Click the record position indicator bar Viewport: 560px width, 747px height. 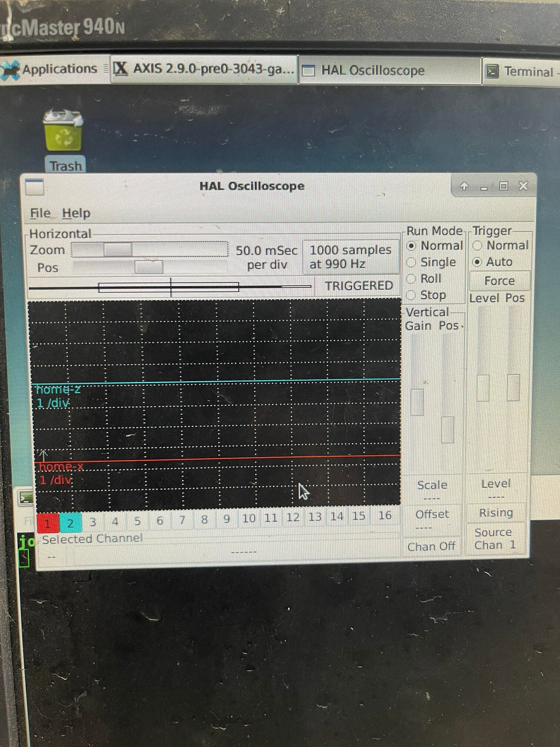click(170, 287)
